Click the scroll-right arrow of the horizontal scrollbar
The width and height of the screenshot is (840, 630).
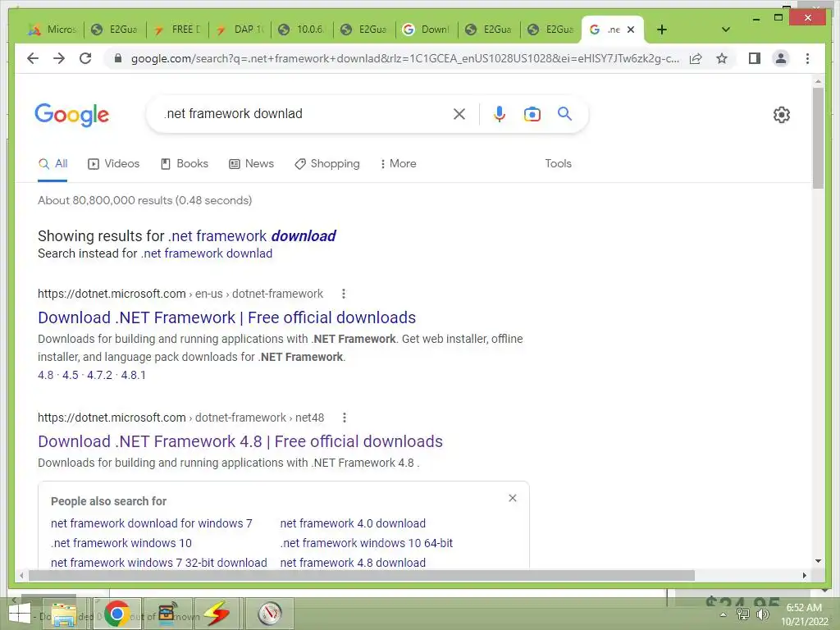pos(805,575)
